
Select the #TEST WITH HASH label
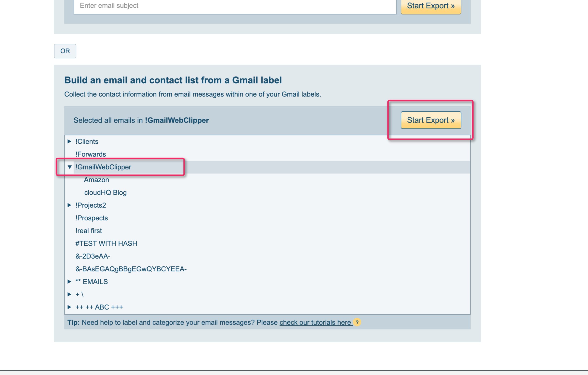click(x=106, y=243)
